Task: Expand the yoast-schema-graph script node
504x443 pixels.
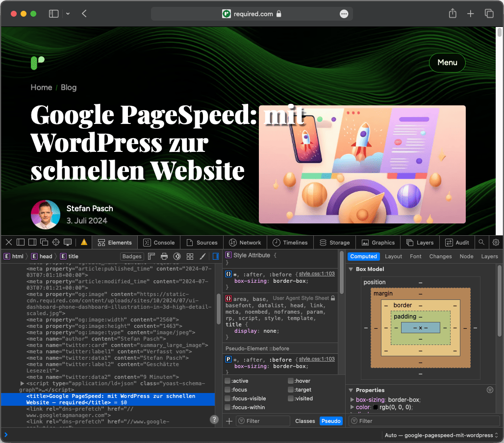Action: pyautogui.click(x=22, y=383)
